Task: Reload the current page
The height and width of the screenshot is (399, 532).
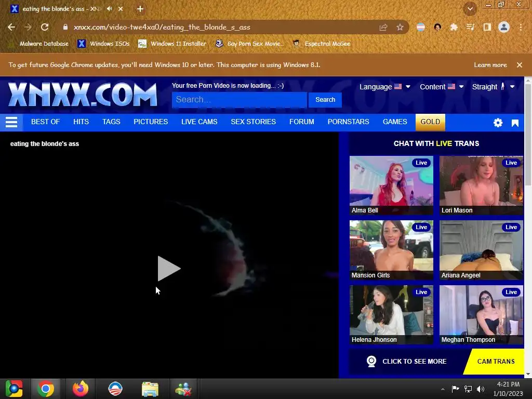Action: [45, 27]
